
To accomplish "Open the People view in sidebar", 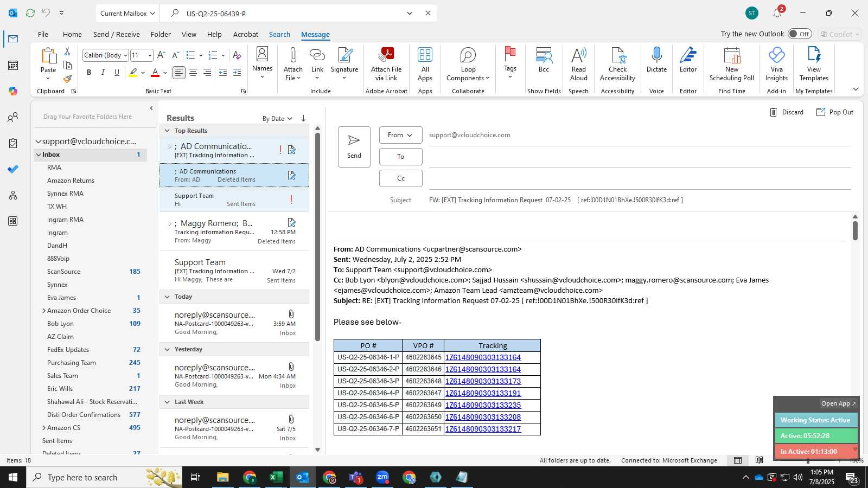I will pos(13,117).
